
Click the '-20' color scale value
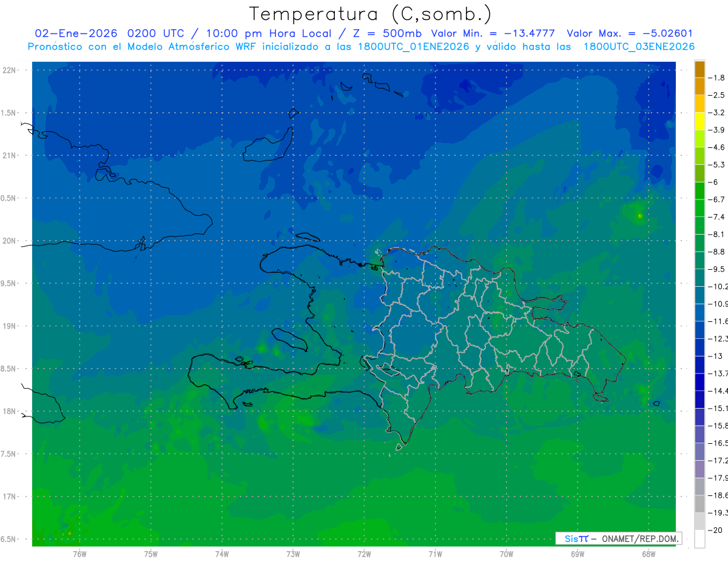point(715,530)
